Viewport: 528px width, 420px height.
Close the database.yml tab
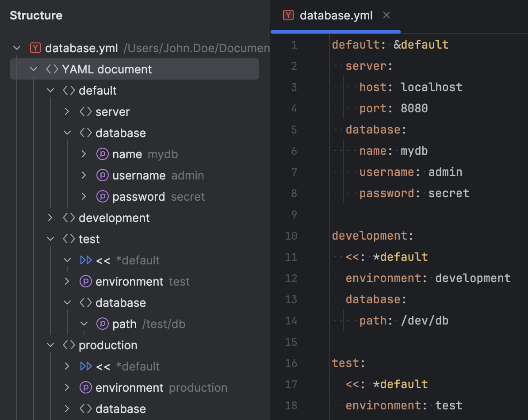pyautogui.click(x=386, y=15)
